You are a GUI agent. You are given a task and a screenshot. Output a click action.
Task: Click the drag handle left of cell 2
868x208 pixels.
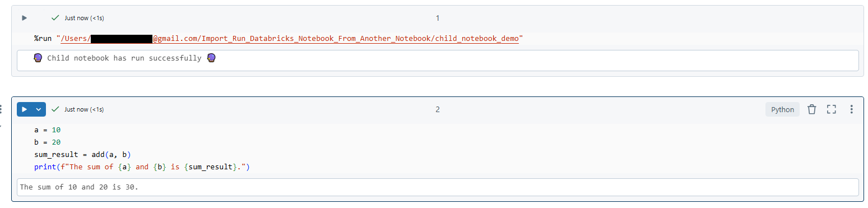[1, 109]
